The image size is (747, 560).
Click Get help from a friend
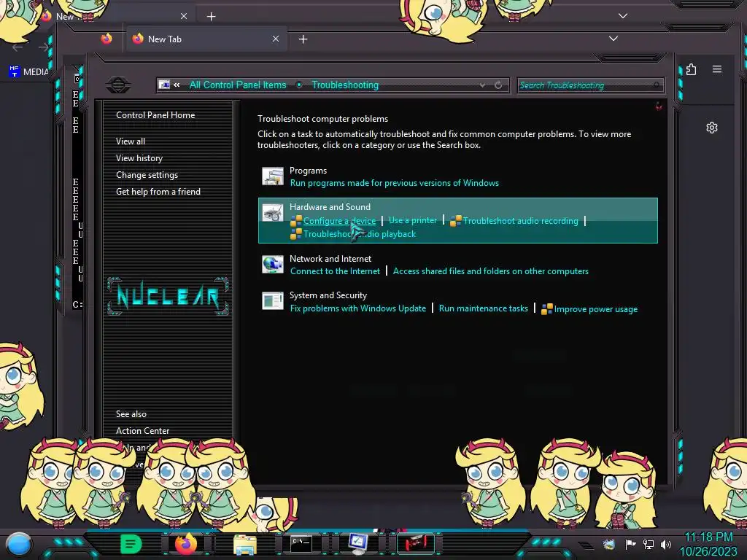click(x=158, y=192)
